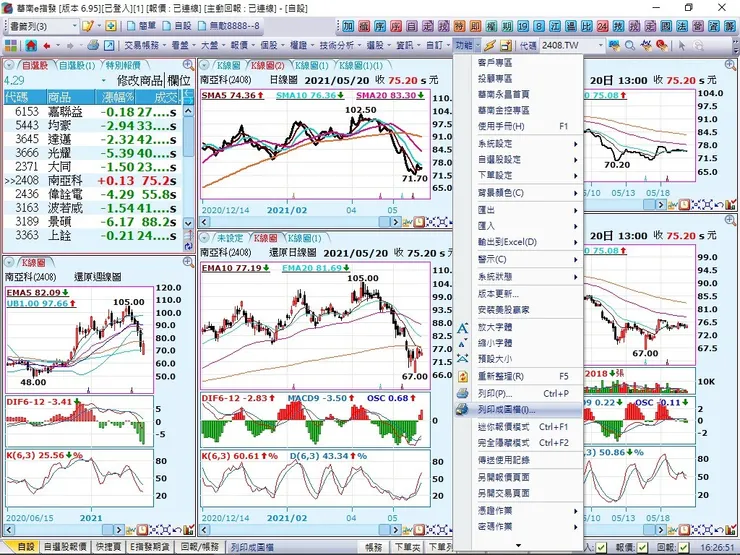This screenshot has width=740, height=555.
Task: Toggle the 回報 connection checkbox in status bar
Action: 683,547
